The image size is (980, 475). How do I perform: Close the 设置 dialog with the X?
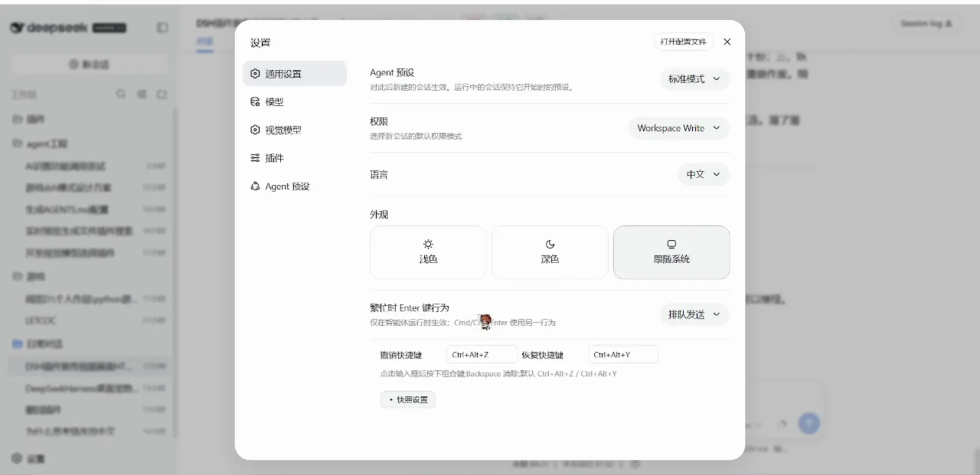(727, 42)
